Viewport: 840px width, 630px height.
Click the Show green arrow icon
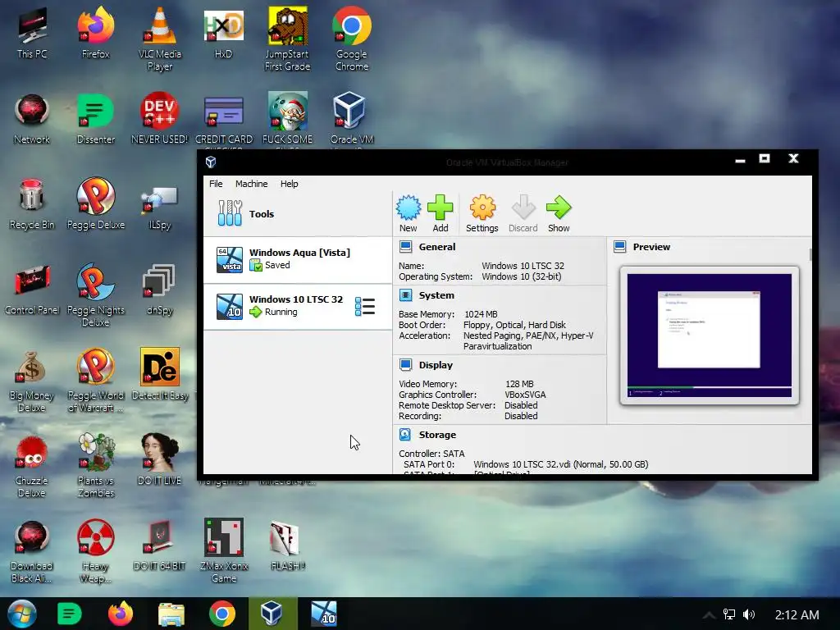click(559, 213)
